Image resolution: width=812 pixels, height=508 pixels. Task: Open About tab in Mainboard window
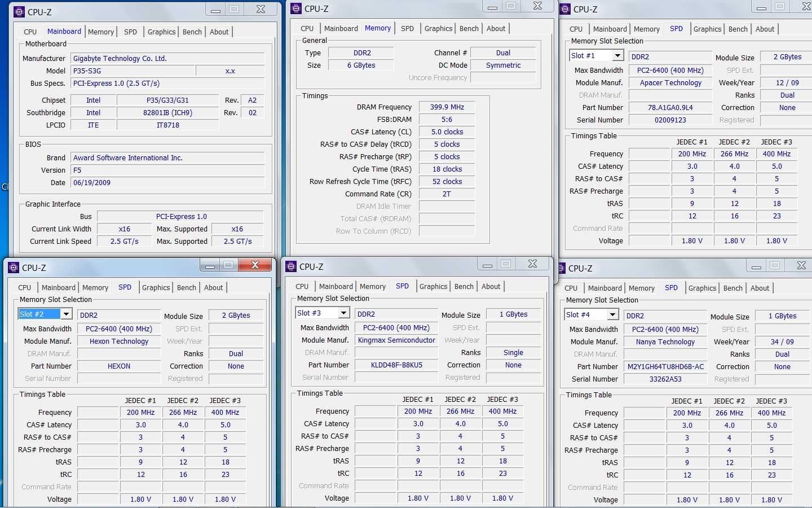219,32
